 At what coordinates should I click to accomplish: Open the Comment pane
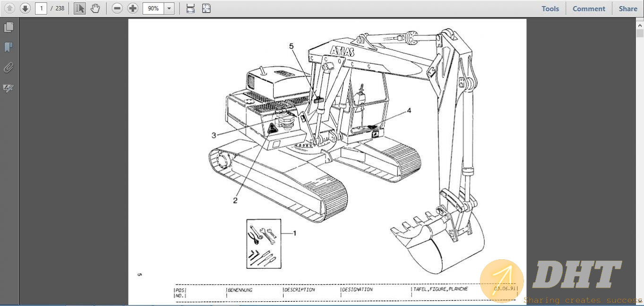point(589,8)
